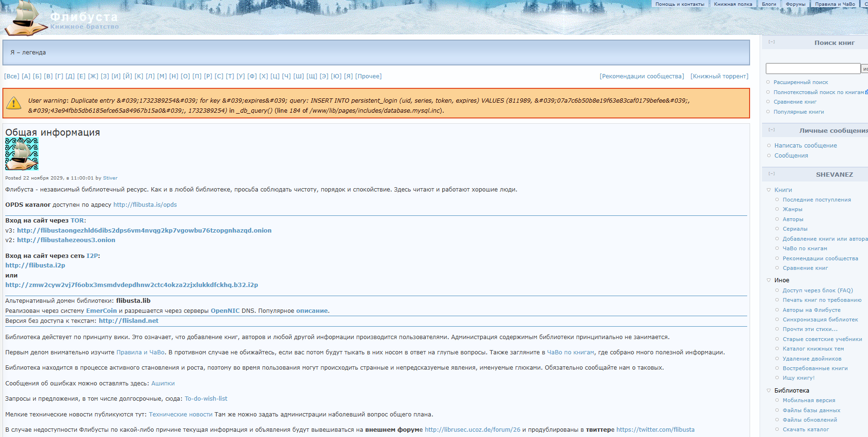This screenshot has height=437, width=868.
Task: Open http://flisland.net link
Action: tap(128, 321)
